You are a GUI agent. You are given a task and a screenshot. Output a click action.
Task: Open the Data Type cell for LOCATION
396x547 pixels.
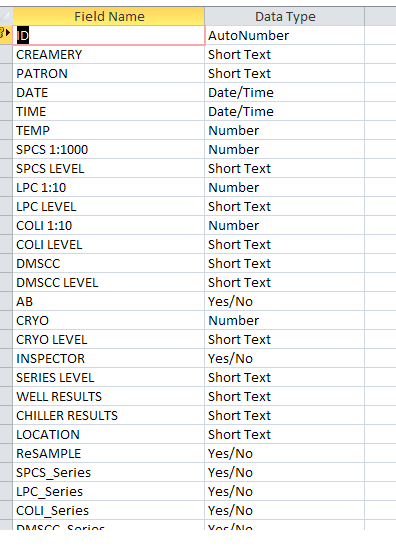click(284, 435)
